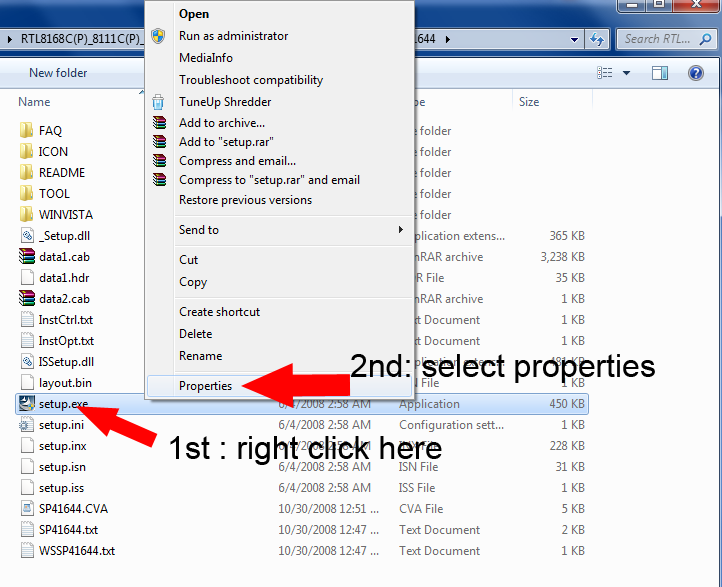Click the magnifier icon in search box

[x=705, y=39]
